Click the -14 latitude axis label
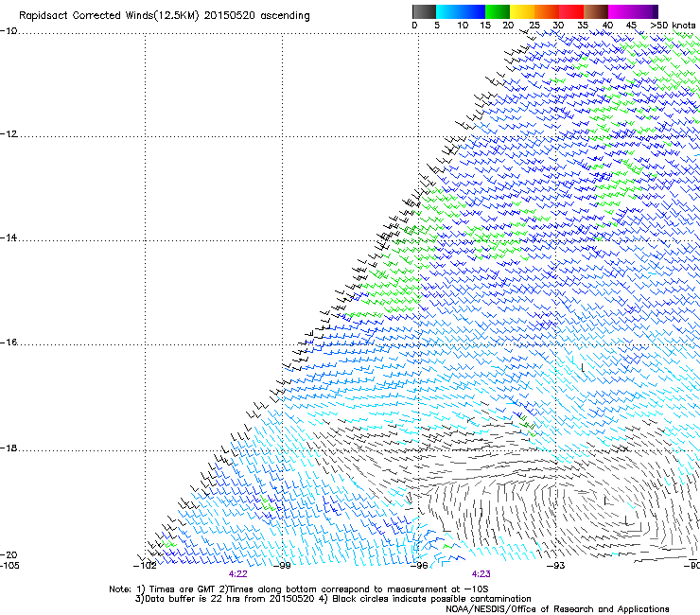Viewport: 700px width, 615px height. [x=9, y=237]
